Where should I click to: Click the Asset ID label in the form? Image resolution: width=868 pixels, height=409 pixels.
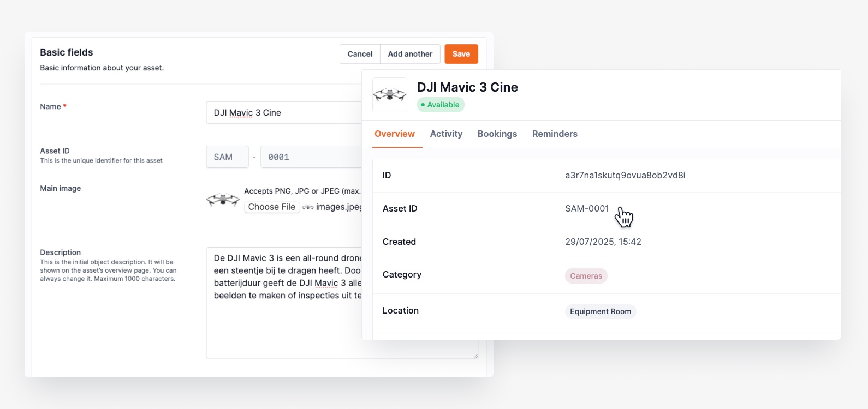(x=55, y=151)
